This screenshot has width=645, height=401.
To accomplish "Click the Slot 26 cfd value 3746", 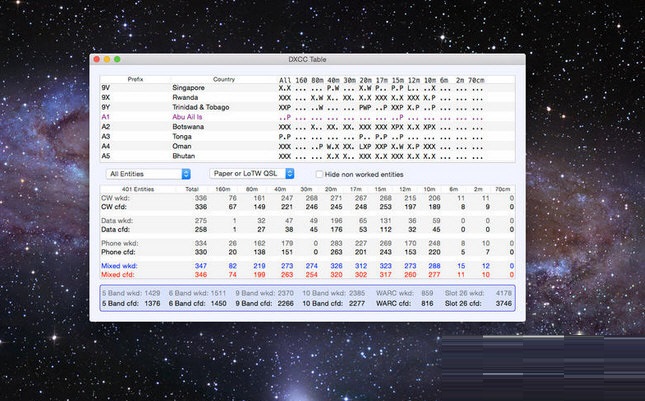I will (503, 304).
